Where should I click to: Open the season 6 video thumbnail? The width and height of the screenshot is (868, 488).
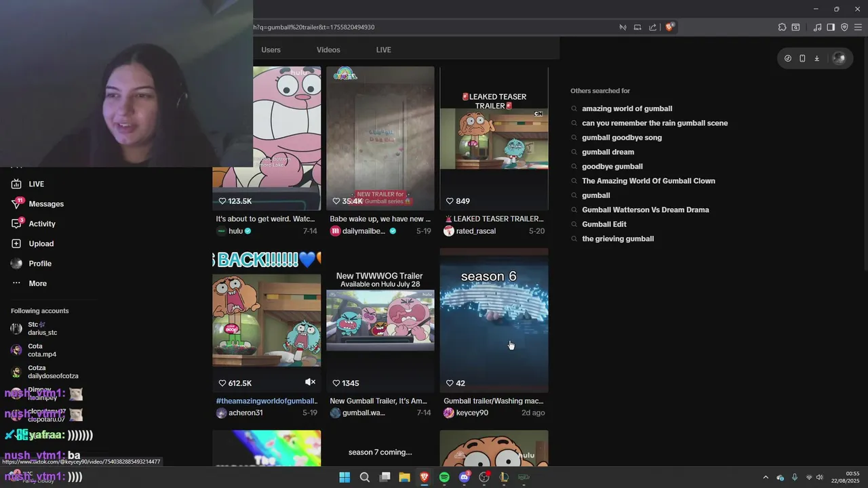coord(494,320)
